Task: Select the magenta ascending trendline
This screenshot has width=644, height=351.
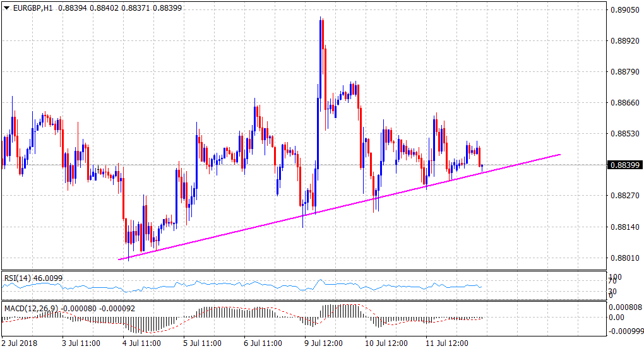Action: coord(339,207)
